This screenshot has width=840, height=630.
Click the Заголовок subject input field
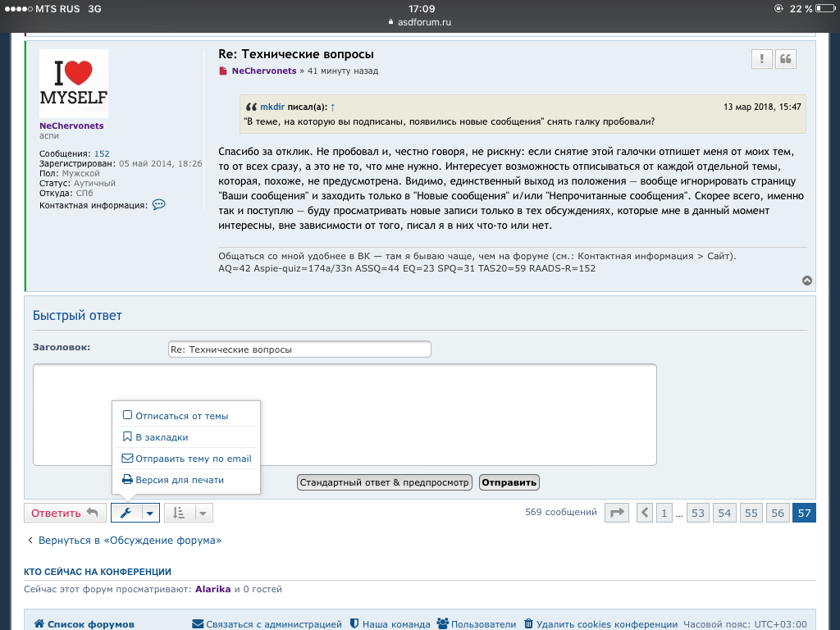pos(299,349)
